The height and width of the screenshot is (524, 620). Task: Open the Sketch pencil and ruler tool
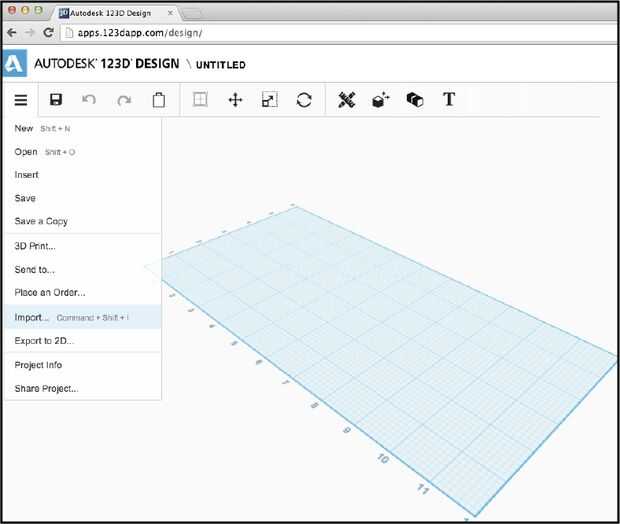(347, 100)
